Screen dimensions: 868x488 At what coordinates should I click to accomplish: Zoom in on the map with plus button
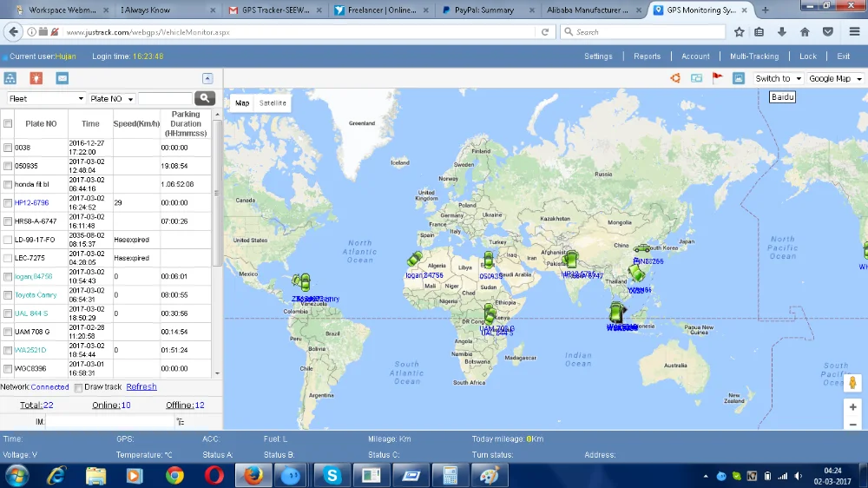coord(853,406)
